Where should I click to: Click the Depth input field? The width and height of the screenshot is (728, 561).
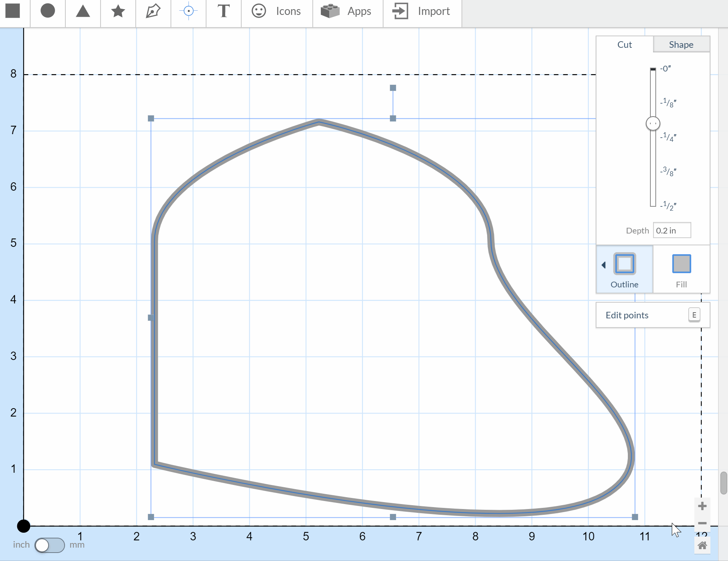pyautogui.click(x=671, y=230)
